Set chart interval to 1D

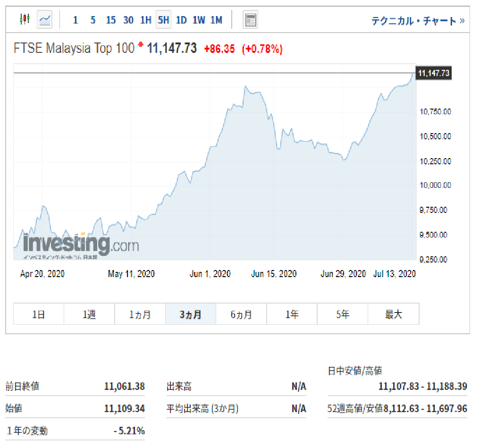[181, 20]
